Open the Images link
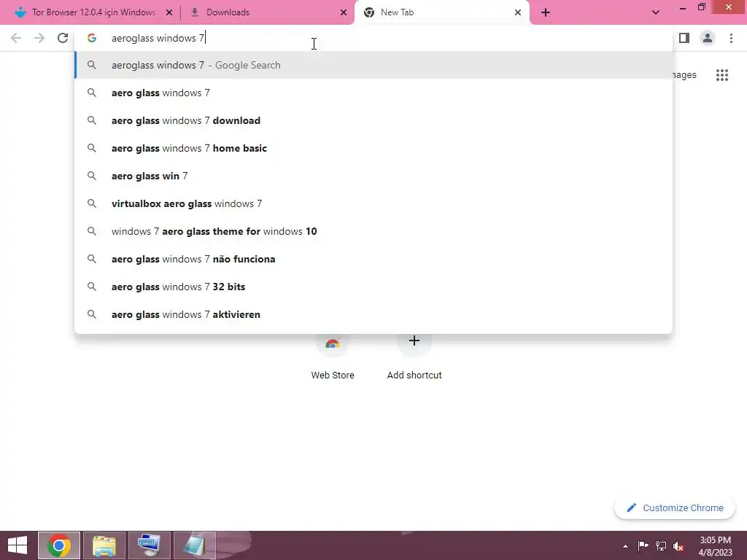This screenshot has width=747, height=560. pos(684,75)
